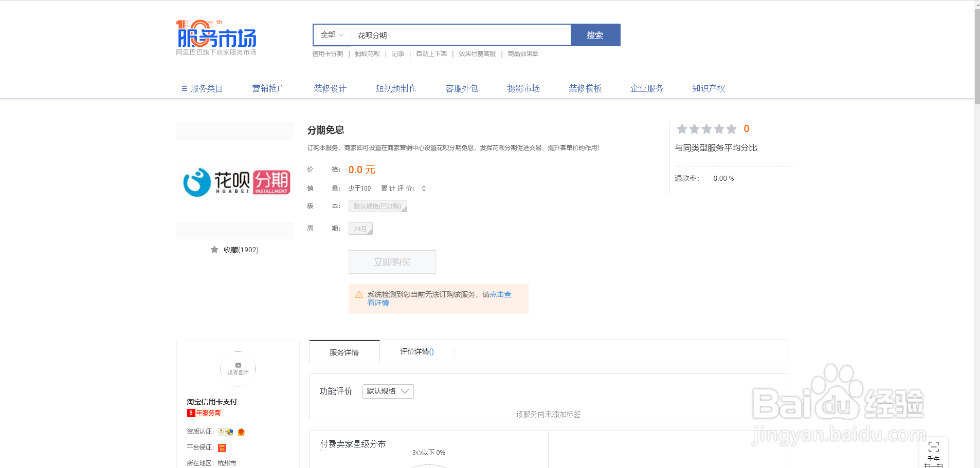Click the 没有图片 seller avatar
The width and height of the screenshot is (980, 468).
(x=238, y=369)
